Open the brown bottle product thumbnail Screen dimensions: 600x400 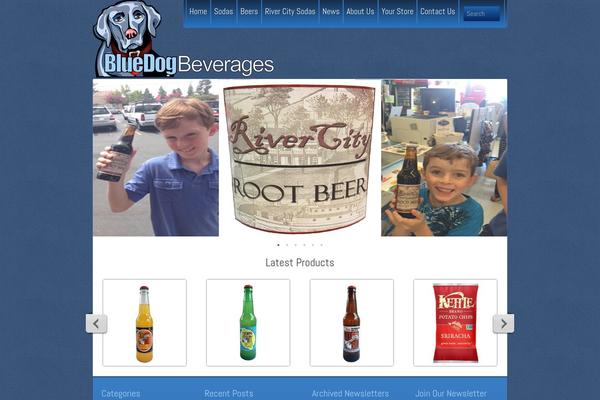(352, 323)
